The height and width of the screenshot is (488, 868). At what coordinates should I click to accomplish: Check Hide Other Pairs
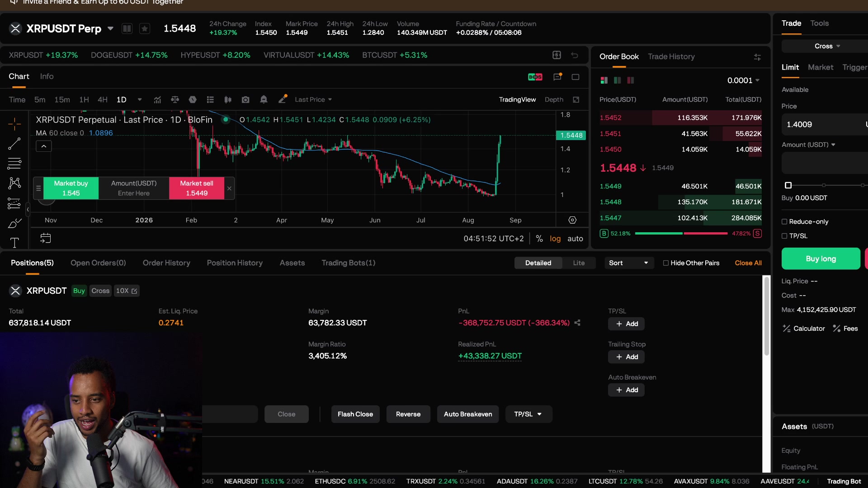pos(665,263)
